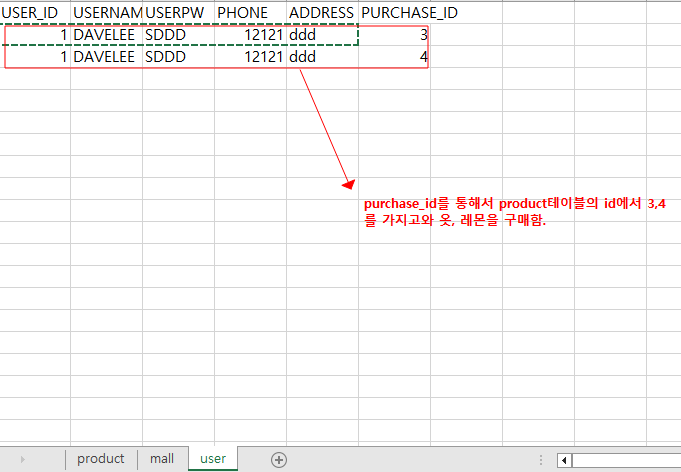The width and height of the screenshot is (681, 472).
Task: Select the USERPW header cell
Action: (179, 13)
